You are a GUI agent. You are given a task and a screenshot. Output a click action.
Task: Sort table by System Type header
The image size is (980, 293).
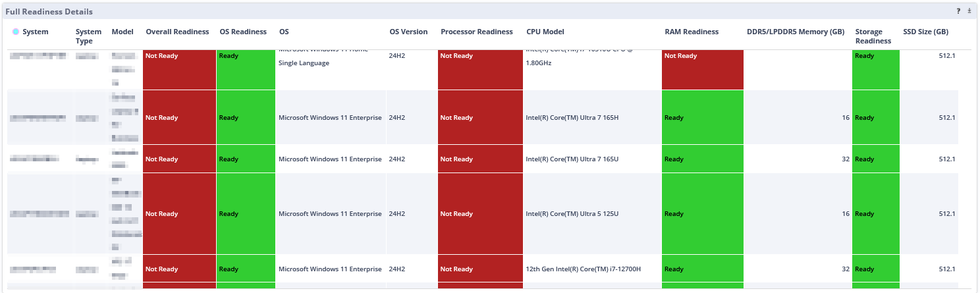(88, 36)
